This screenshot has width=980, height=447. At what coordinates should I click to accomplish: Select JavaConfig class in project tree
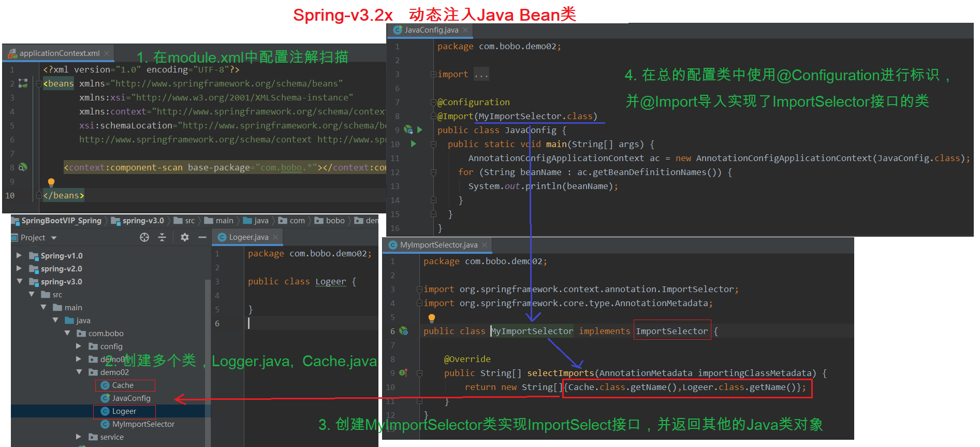126,398
